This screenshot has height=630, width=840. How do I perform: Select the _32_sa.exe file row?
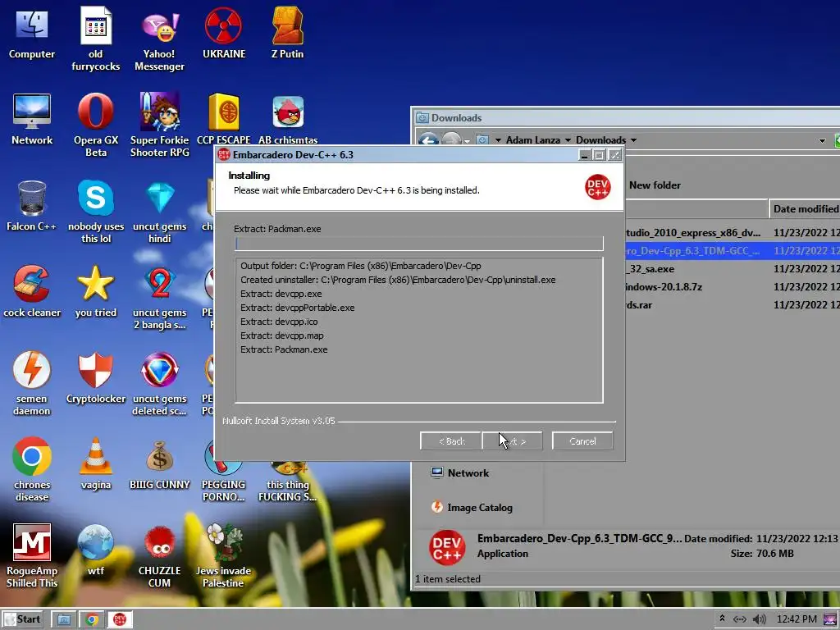click(x=732, y=269)
